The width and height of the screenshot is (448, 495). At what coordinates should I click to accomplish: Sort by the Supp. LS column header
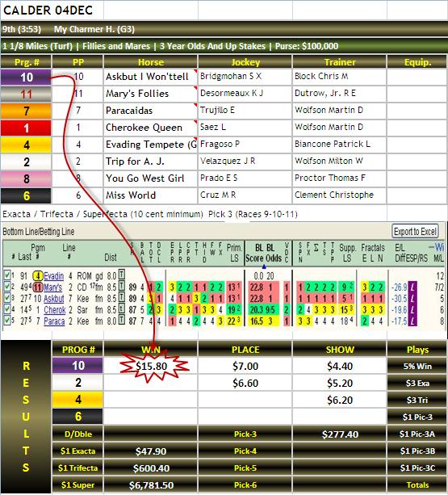(347, 253)
